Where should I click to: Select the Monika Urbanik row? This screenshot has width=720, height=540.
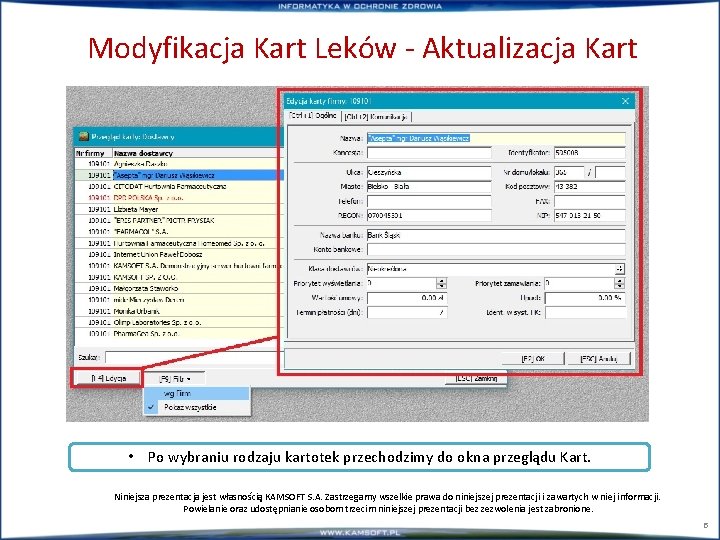[x=179, y=311]
